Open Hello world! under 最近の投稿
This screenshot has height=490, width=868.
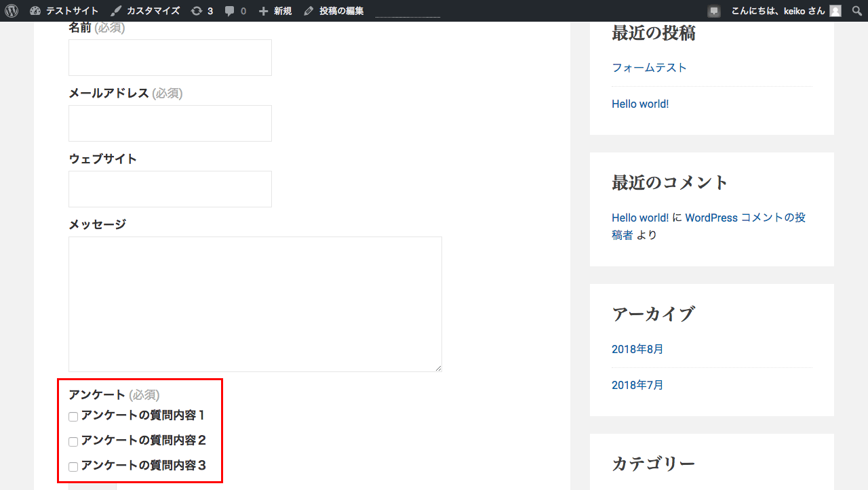640,104
